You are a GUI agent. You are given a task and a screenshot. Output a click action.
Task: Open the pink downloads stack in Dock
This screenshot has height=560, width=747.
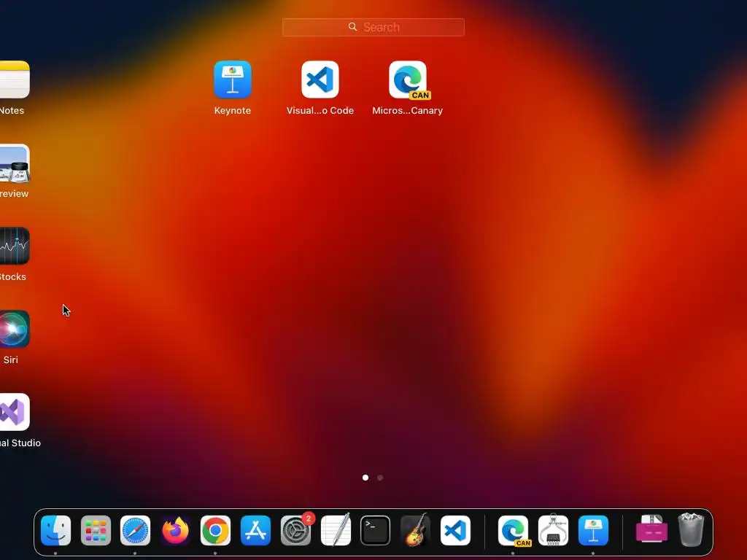(x=651, y=529)
